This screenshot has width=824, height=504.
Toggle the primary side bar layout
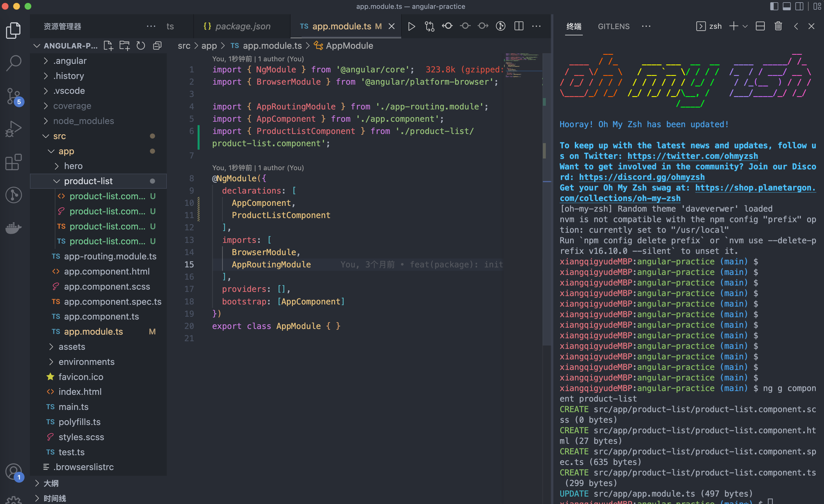774,6
